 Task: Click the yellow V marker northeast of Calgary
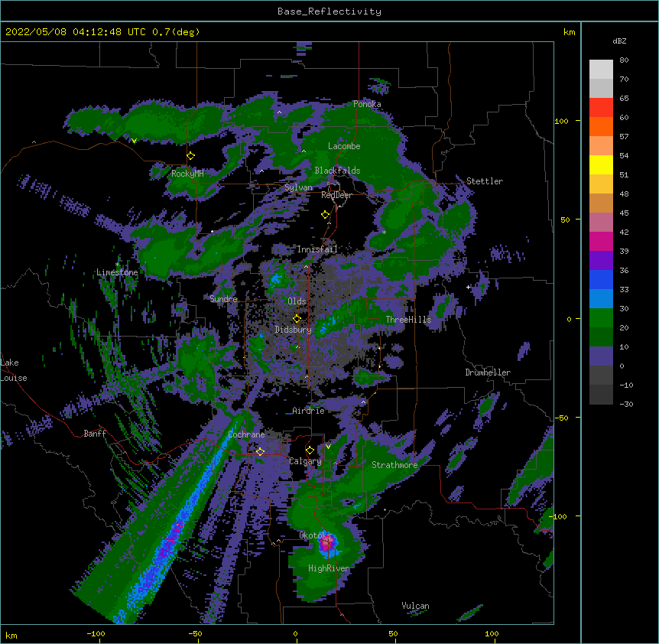pyautogui.click(x=328, y=447)
